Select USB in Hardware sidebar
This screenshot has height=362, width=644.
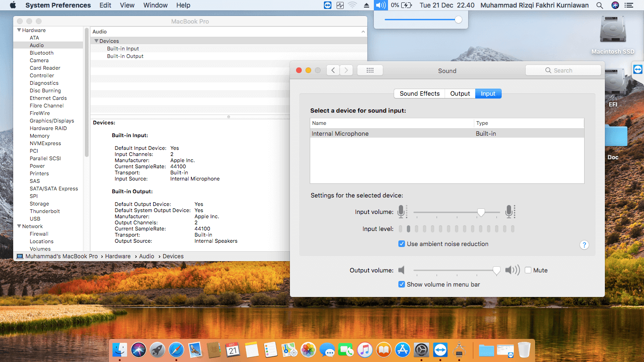[x=35, y=219]
